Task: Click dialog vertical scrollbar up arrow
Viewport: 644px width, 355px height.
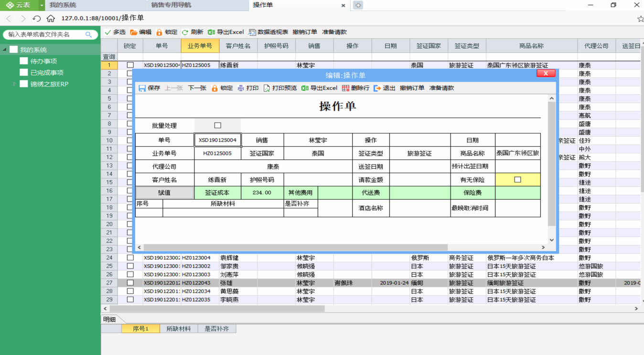Action: 552,98
